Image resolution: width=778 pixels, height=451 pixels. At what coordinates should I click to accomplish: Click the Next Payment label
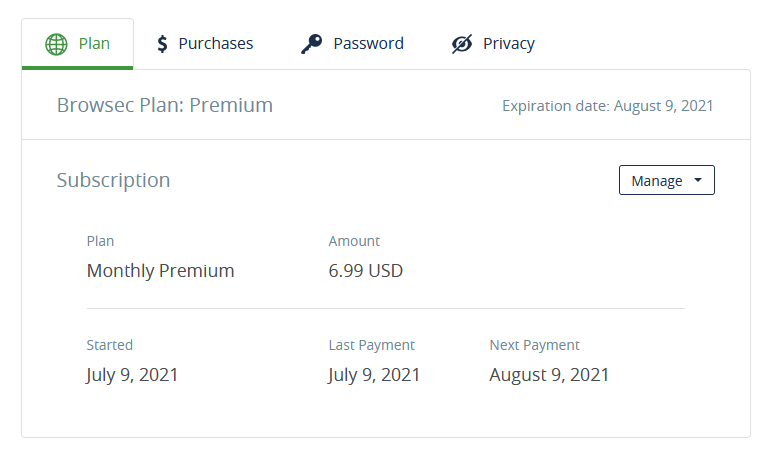click(x=534, y=345)
